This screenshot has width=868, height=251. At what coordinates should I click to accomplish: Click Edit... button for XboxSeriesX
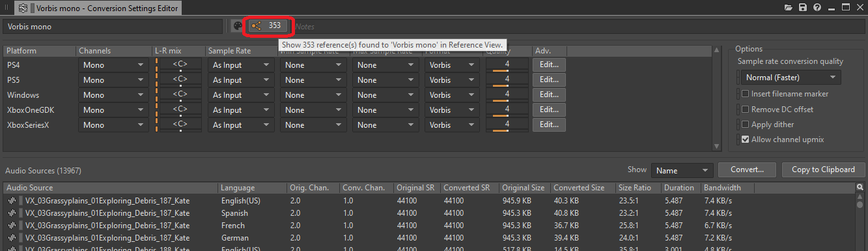pos(549,125)
